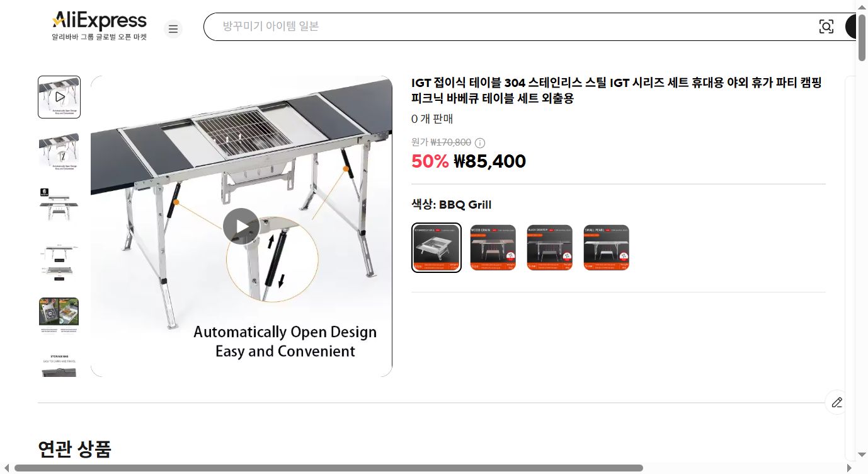868x474 pixels.
Task: Click the original price info icon
Action: pos(480,142)
